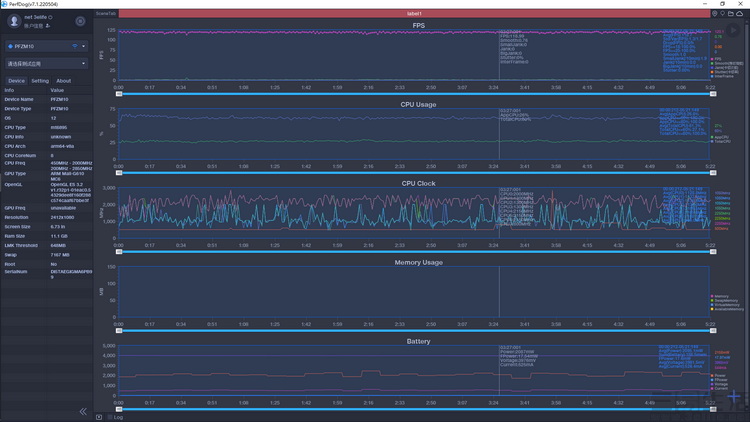This screenshot has height=422, width=750.
Task: Click the Memory Usage chart left slider handle
Action: point(119,331)
